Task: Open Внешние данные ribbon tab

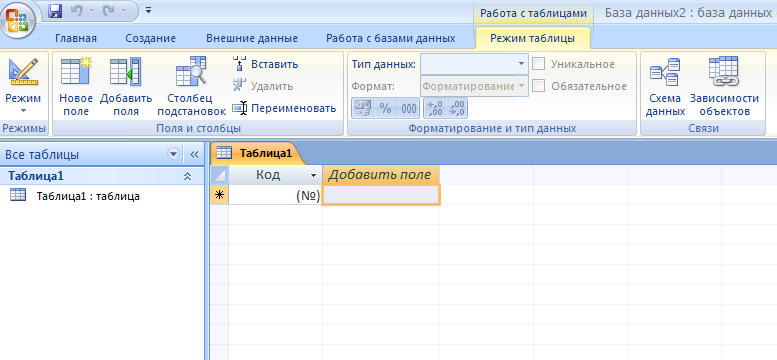Action: point(252,38)
